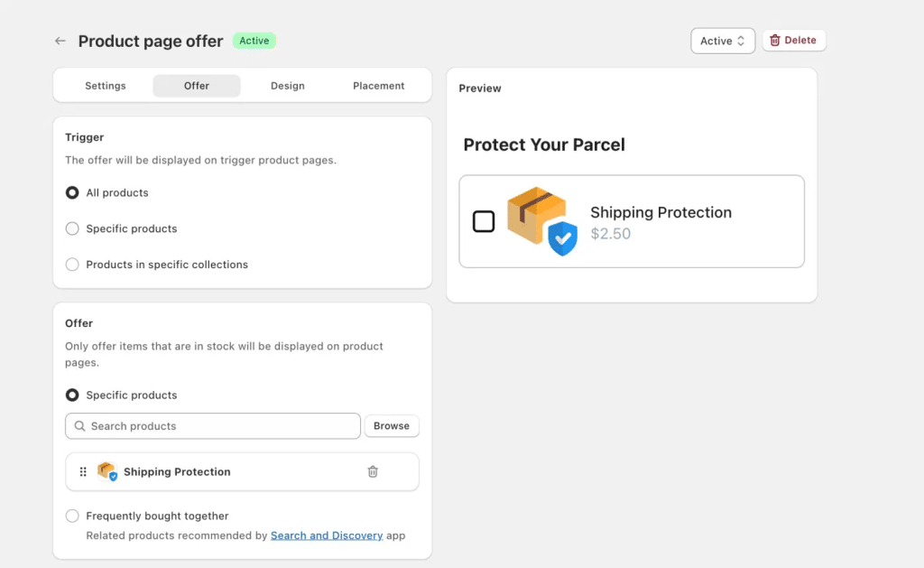924x568 pixels.
Task: Click the parcel shield image in preview
Action: (x=542, y=221)
